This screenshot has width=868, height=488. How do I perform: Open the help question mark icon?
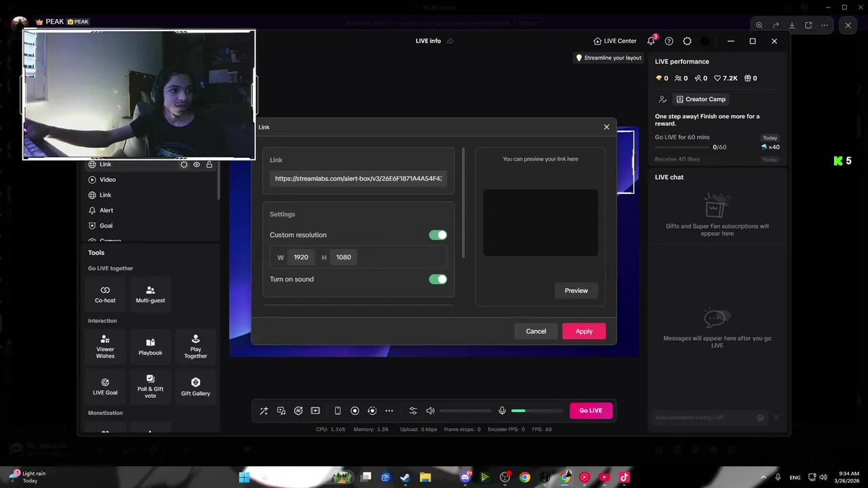coord(669,41)
